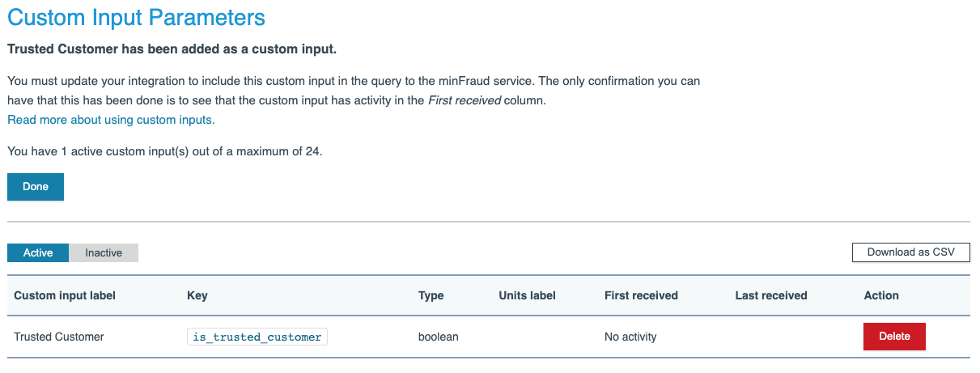Click the Key column header
This screenshot has height=373, width=980.
coord(197,295)
